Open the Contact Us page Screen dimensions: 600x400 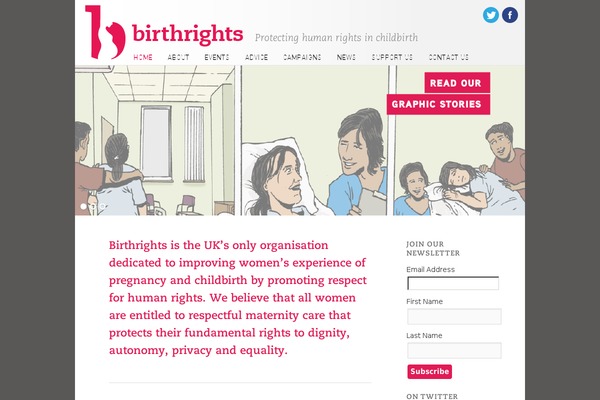(448, 58)
